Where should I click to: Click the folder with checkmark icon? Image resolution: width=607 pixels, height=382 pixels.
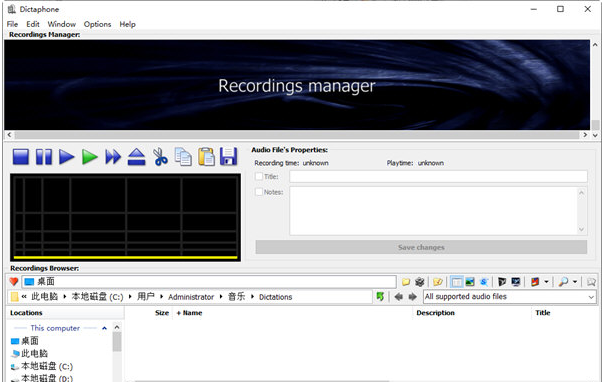[438, 282]
